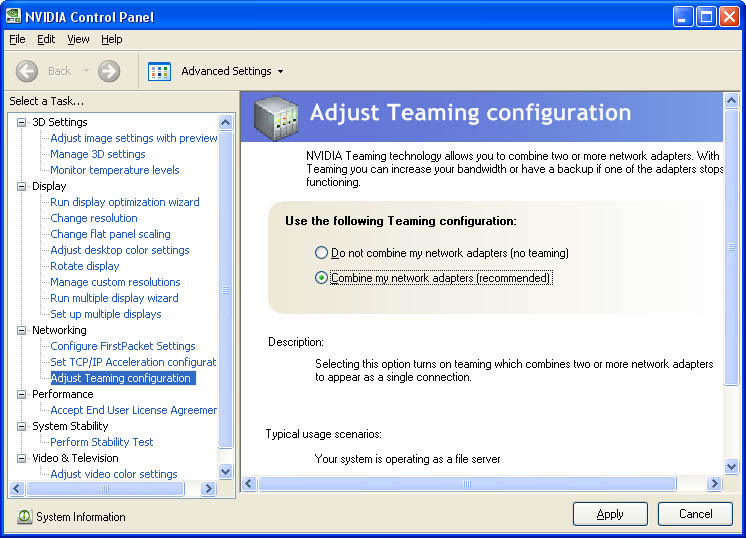Collapse the Display tree node
Image resolution: width=746 pixels, height=538 pixels.
(x=21, y=186)
